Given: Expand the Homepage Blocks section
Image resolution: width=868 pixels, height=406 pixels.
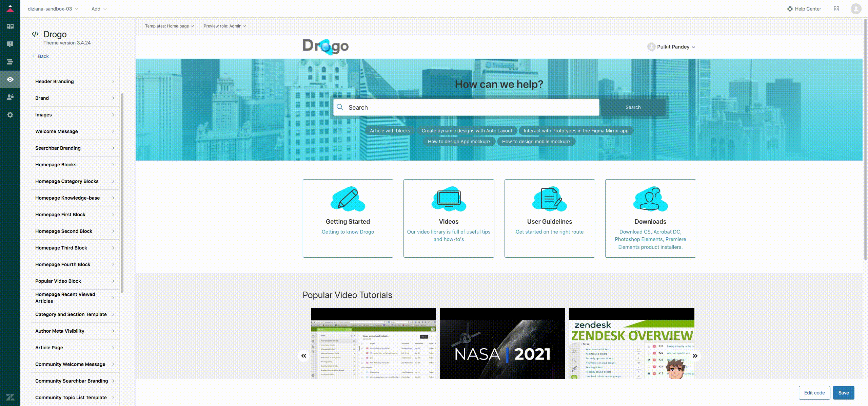Looking at the screenshot, I should tap(75, 165).
